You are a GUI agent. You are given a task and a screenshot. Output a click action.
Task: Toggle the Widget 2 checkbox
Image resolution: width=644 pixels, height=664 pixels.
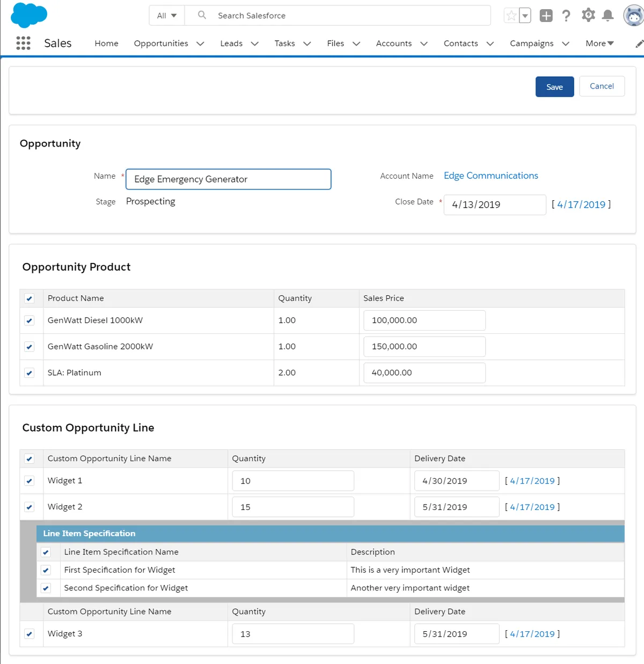pyautogui.click(x=30, y=507)
